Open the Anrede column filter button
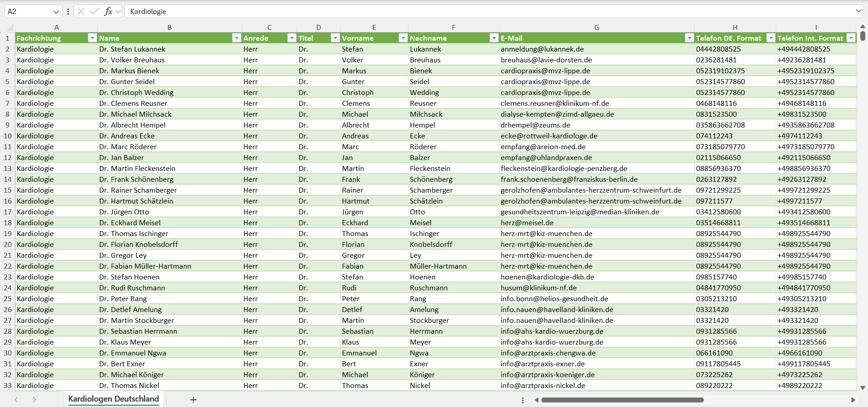Viewport: 868px width, 407px height. point(292,38)
